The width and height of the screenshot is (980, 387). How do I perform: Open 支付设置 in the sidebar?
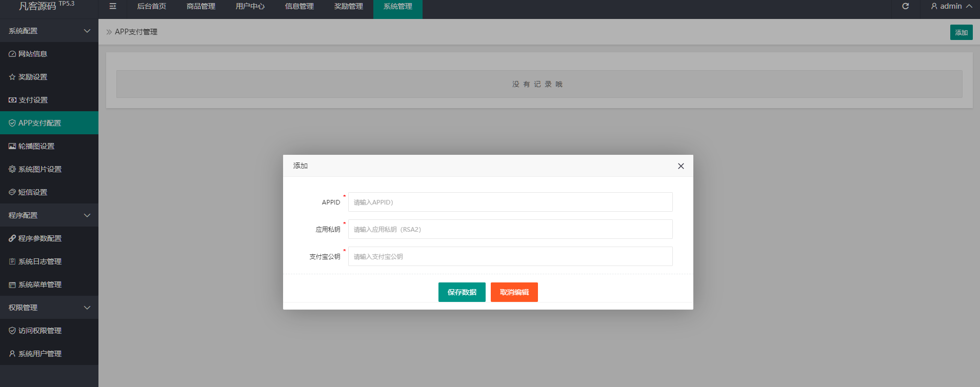pyautogui.click(x=49, y=100)
